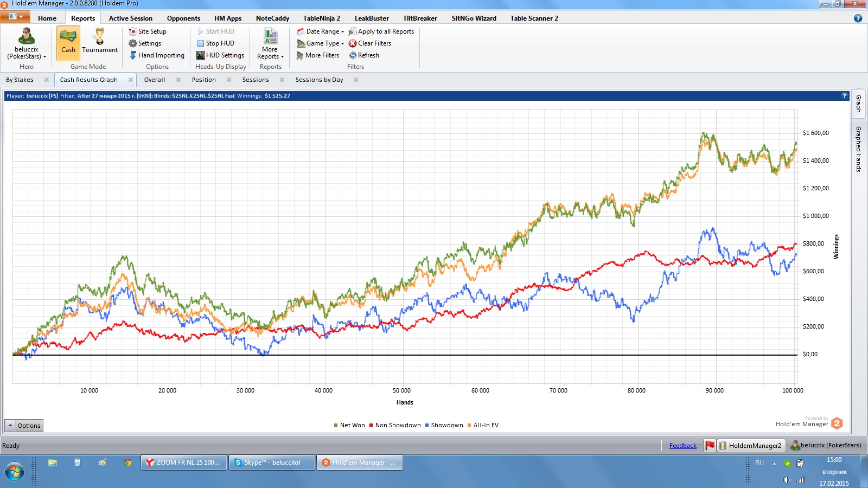
Task: Click the Feedback link
Action: point(683,446)
